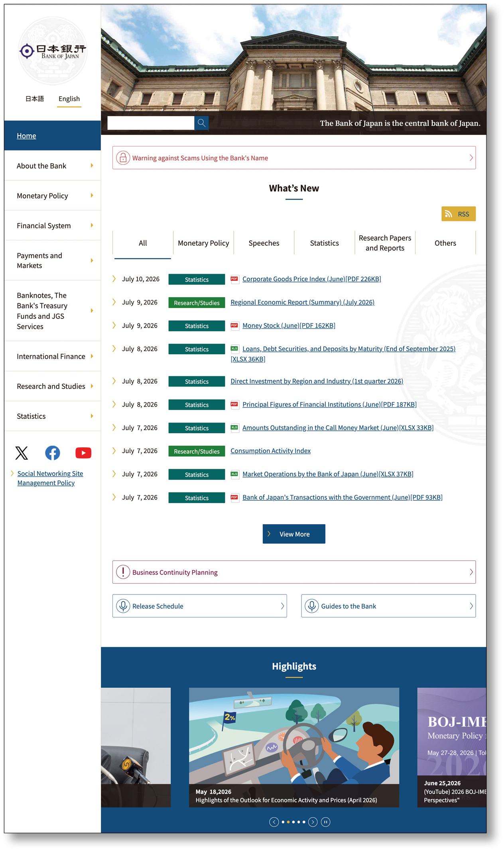The image size is (504, 851).
Task: Click the View More button
Action: tap(294, 534)
